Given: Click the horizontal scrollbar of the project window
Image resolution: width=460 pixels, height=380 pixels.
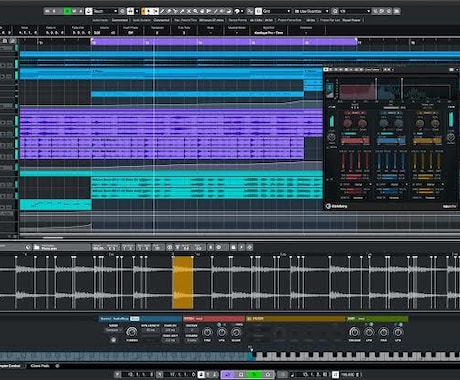Looking at the screenshot, I should pyautogui.click(x=53, y=237).
